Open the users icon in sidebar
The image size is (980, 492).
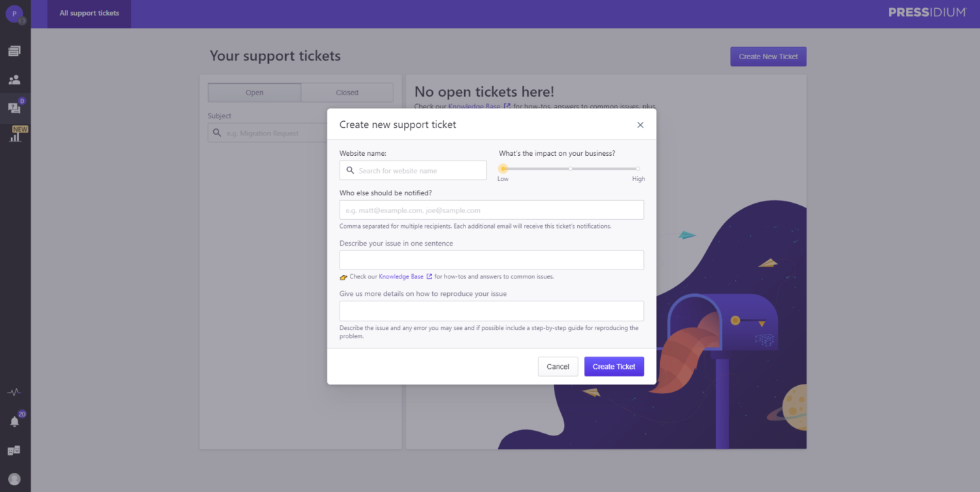click(14, 80)
